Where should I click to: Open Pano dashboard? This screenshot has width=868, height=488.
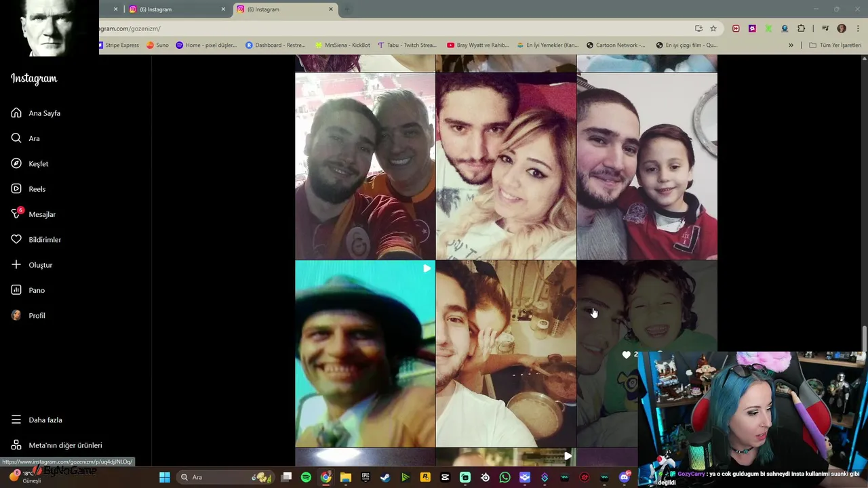click(x=28, y=290)
